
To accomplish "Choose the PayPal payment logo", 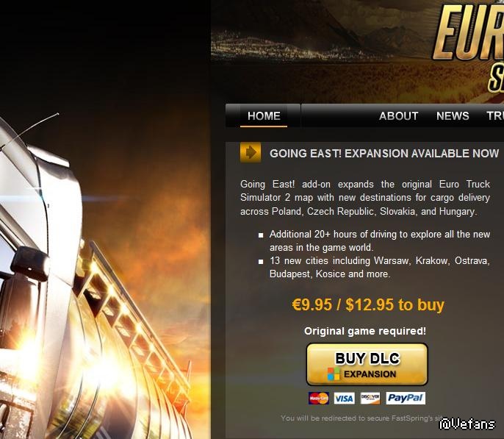I will (406, 398).
